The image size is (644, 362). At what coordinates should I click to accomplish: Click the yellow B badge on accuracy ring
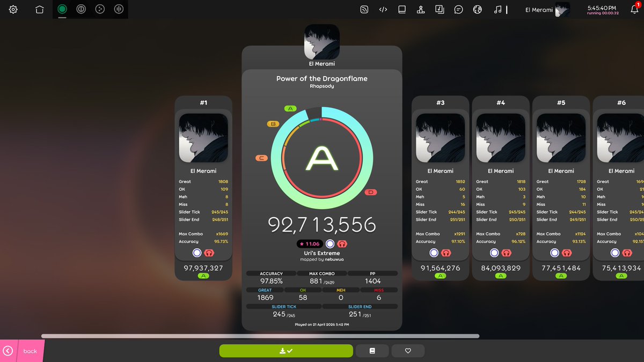(273, 124)
